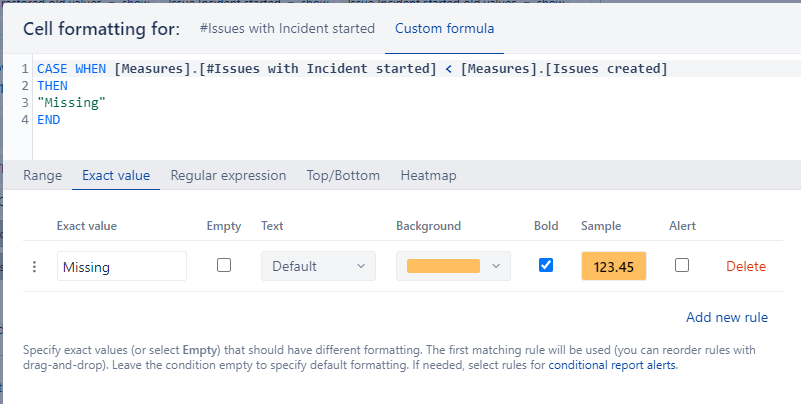
Task: Click the "Missing" string in the formula editor
Action: click(72, 103)
